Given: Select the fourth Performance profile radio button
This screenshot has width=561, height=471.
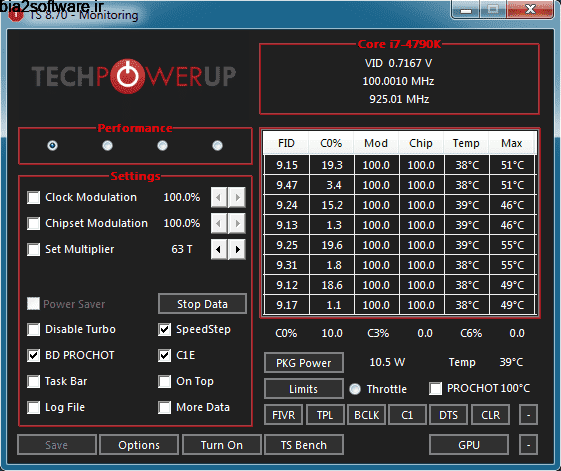Looking at the screenshot, I should (217, 145).
